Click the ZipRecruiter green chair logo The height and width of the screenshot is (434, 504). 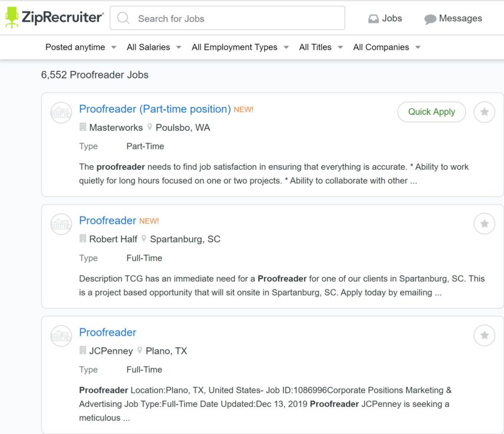13,17
